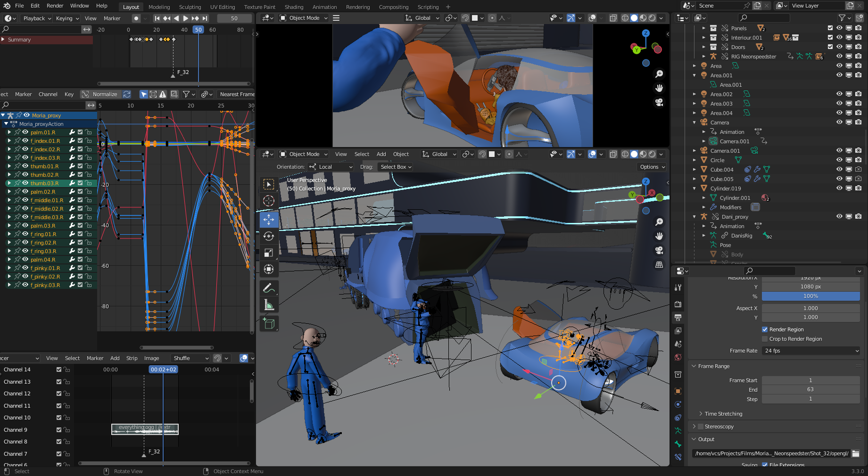This screenshot has height=476, width=868.
Task: Open the Frame Rate 24 fps dropdown
Action: (811, 351)
